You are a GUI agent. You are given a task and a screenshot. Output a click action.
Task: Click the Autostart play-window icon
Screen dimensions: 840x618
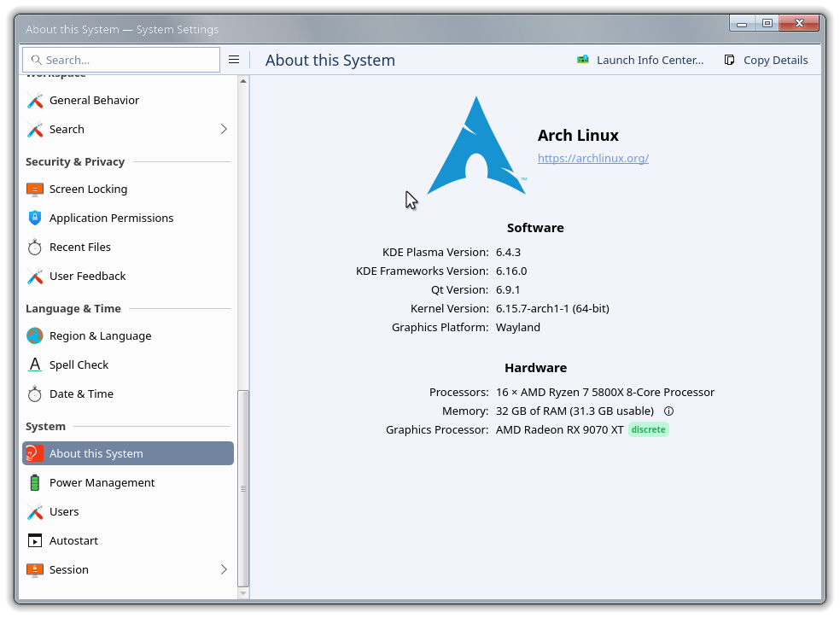pyautogui.click(x=35, y=540)
